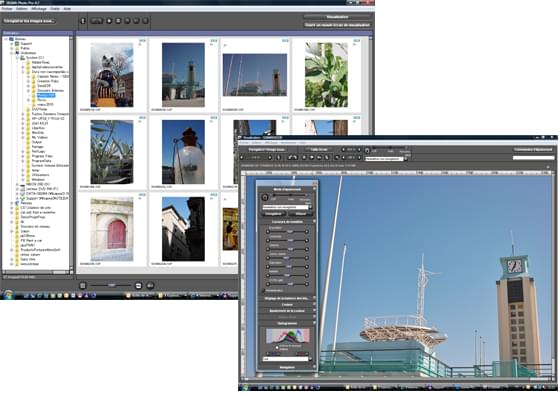Screen dimensions: 560x393
Task: Open the Affichage menu in browser window
Action: click(x=39, y=9)
